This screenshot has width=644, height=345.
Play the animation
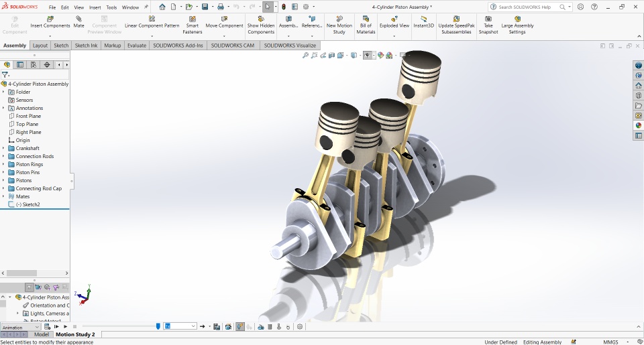click(x=65, y=326)
